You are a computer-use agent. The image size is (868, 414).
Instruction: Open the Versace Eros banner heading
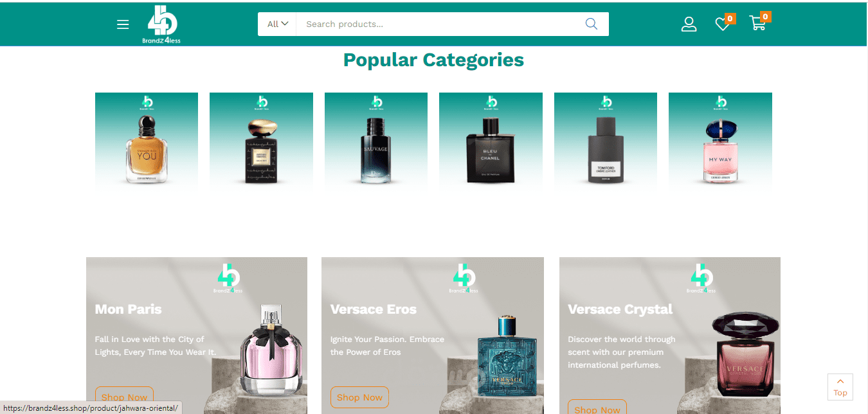click(374, 309)
